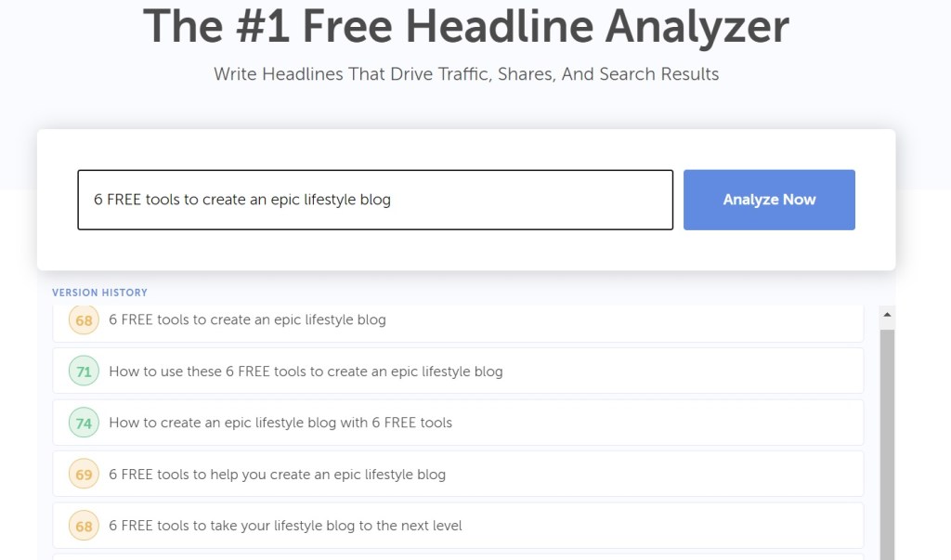951x560 pixels.
Task: Click the VERSION HISTORY label
Action: (99, 293)
